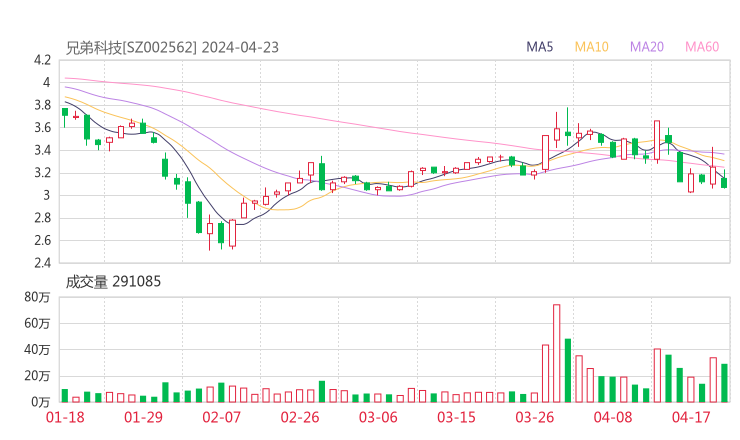Viewport: 740px width, 440px height.
Task: Click the 03-15 date axis label
Action: (456, 417)
